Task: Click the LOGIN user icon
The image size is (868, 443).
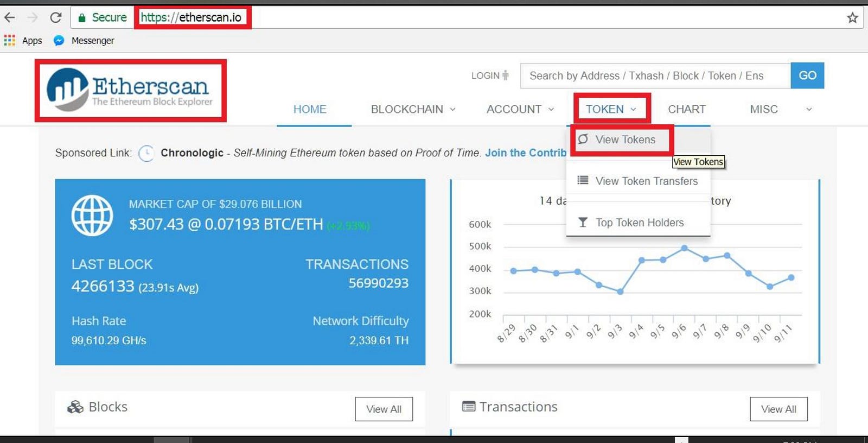Action: (x=506, y=75)
